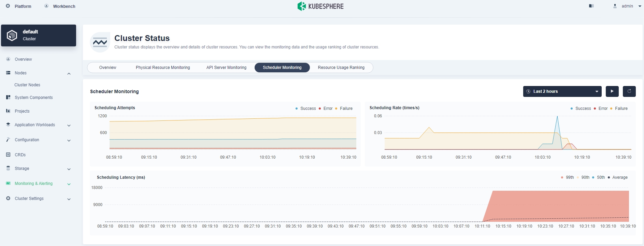Open the Last 2 hours time range dropdown

pyautogui.click(x=562, y=91)
